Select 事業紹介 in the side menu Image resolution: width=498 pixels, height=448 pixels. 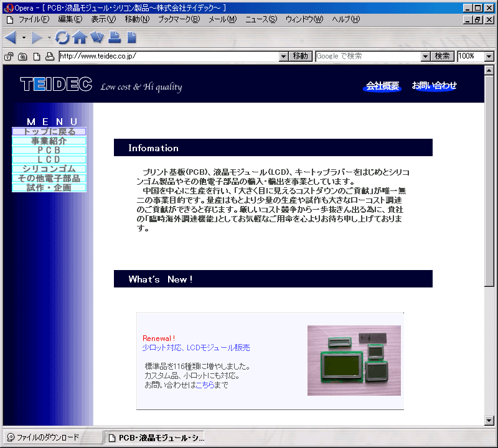[x=49, y=141]
